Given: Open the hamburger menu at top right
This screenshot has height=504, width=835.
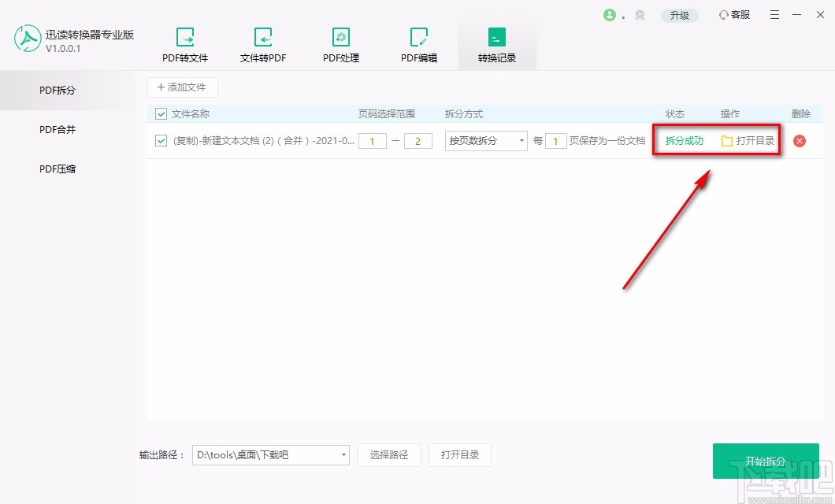Looking at the screenshot, I should tap(774, 14).
